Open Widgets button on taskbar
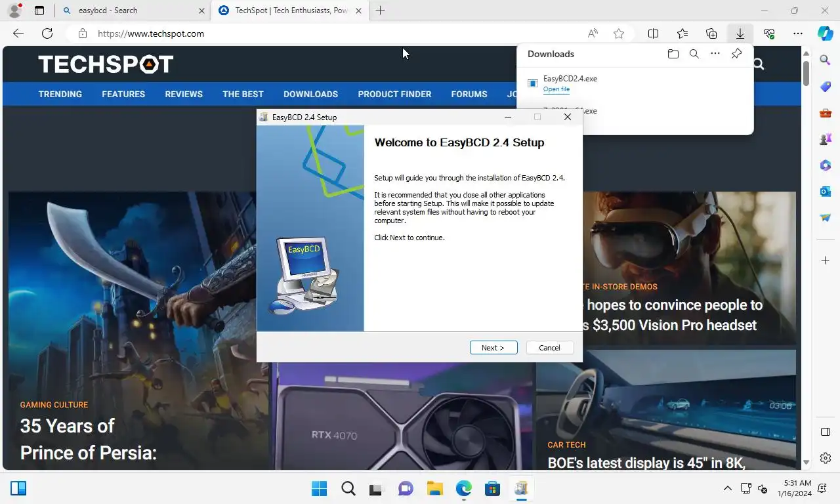Viewport: 840px width, 504px height. point(18,488)
